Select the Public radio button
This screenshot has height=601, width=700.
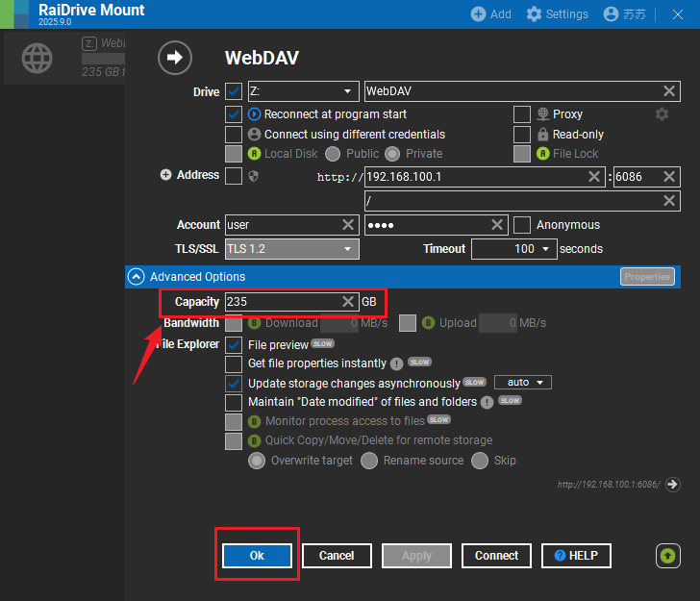[333, 154]
